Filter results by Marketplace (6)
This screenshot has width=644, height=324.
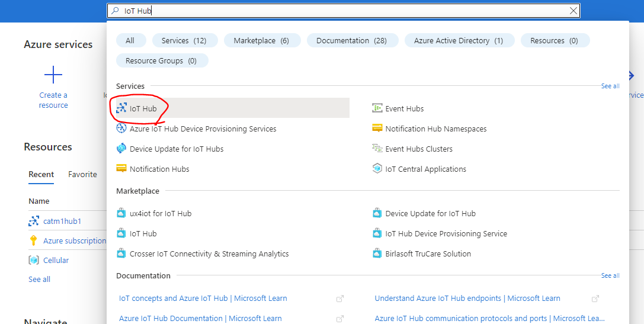pos(261,41)
